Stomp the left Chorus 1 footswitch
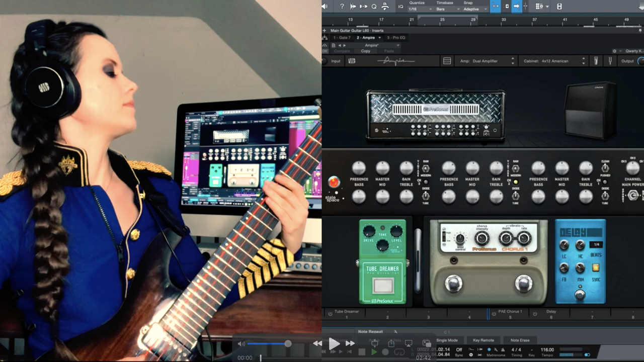Image resolution: width=644 pixels, height=362 pixels. point(453,284)
